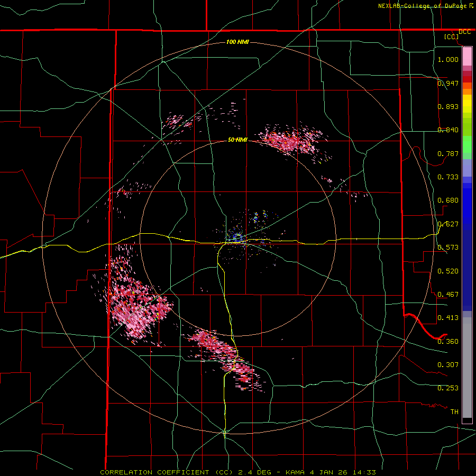Click the 0.840 color scale value
Viewport: 476px width, 476px height.
coord(448,130)
